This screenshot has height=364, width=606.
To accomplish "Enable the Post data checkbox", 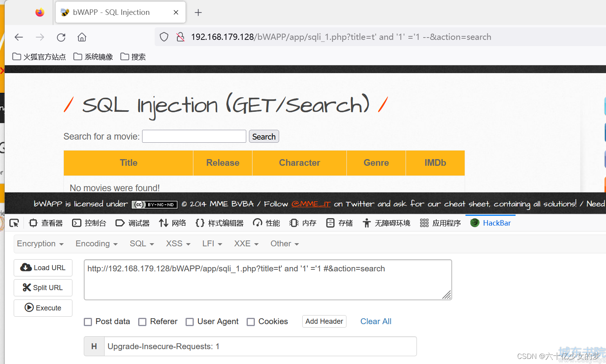I will [x=88, y=322].
